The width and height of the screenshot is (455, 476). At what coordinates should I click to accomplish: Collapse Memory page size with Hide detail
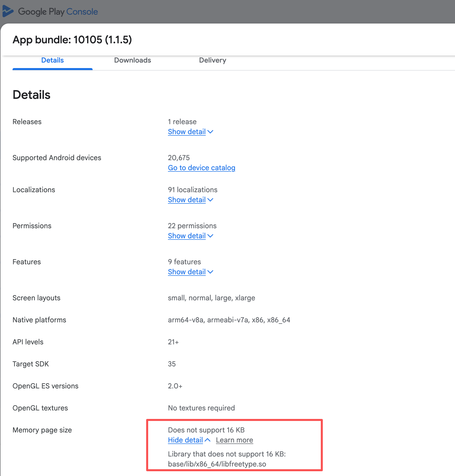[185, 440]
